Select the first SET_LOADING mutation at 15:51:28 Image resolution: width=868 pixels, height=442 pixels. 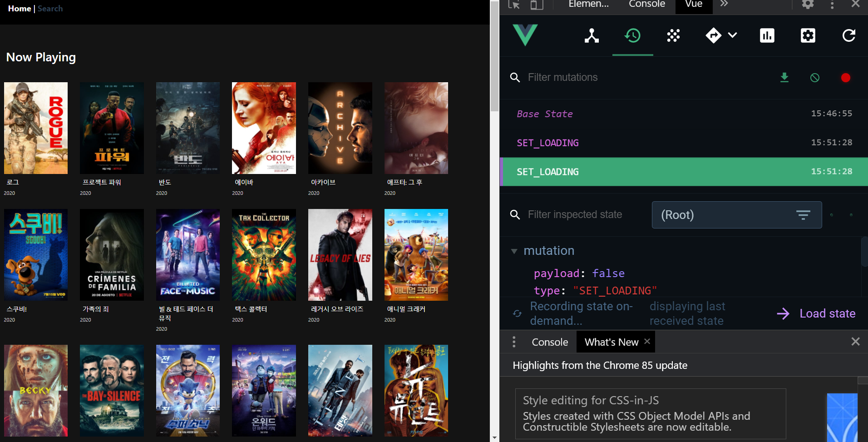[x=684, y=143]
